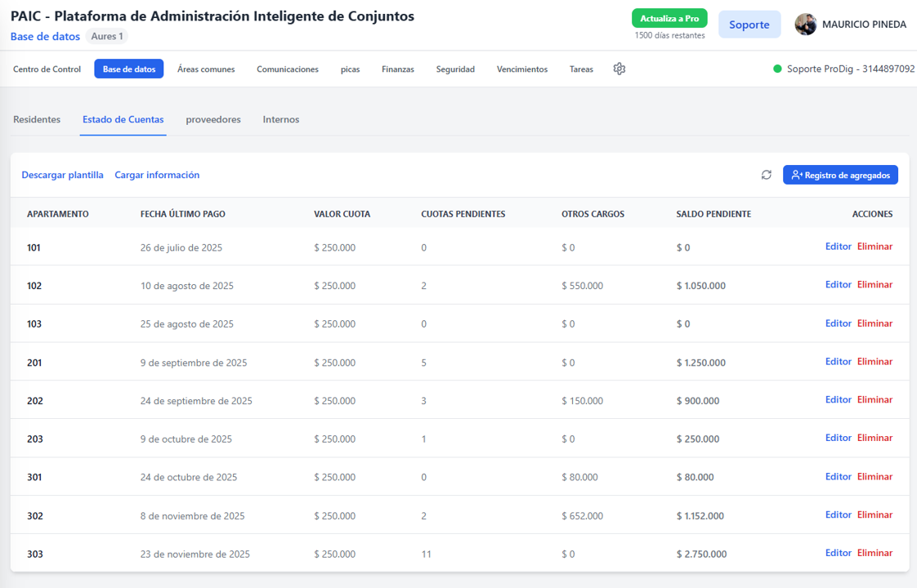917x588 pixels.
Task: Sort by Saldo Pendiente column header
Action: coord(713,214)
